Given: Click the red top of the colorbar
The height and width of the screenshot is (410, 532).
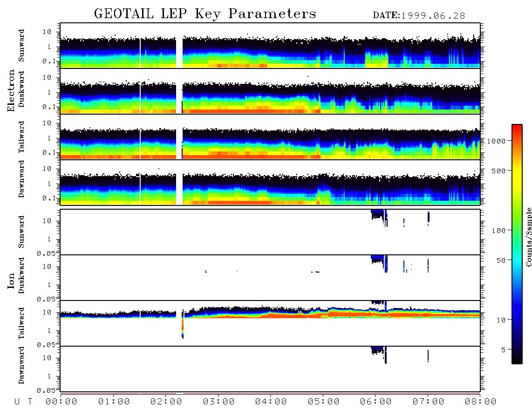Looking at the screenshot, I should pyautogui.click(x=517, y=129).
